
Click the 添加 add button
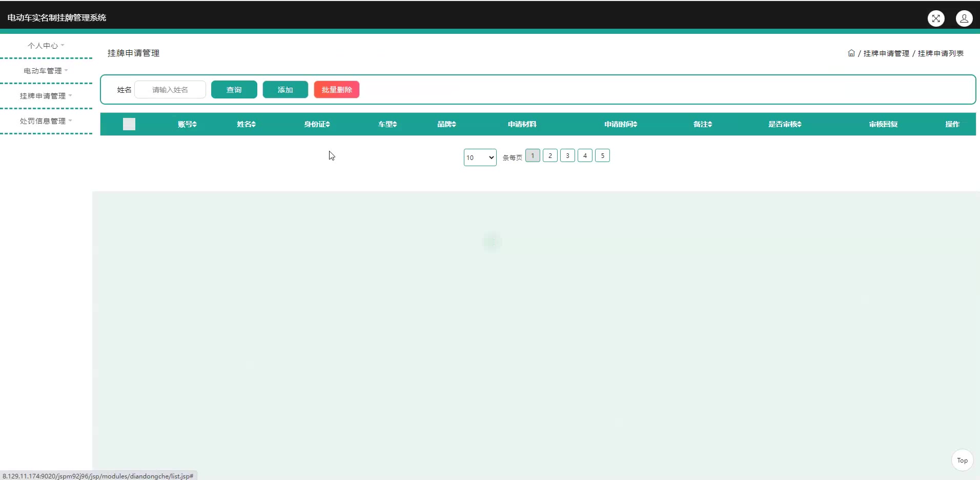coord(285,90)
